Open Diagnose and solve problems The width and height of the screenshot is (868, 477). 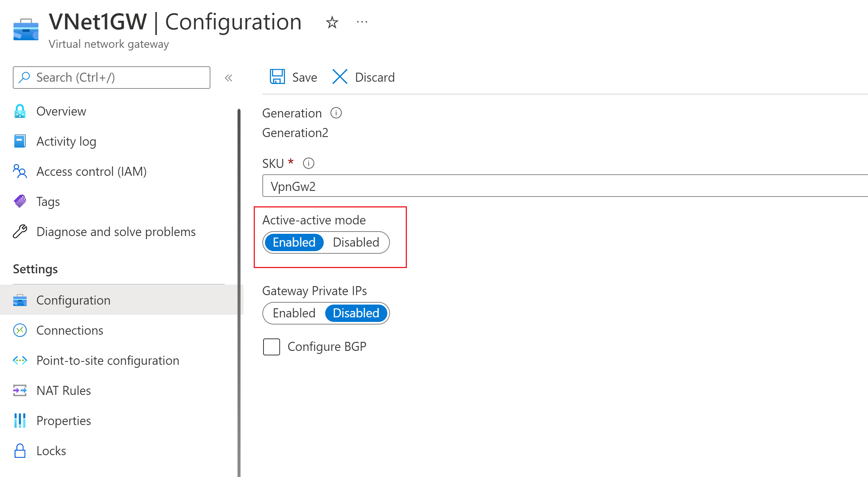coord(116,232)
